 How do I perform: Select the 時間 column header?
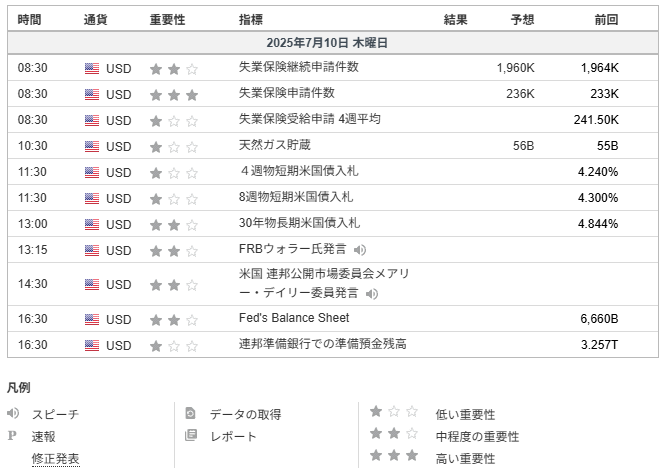click(x=30, y=19)
